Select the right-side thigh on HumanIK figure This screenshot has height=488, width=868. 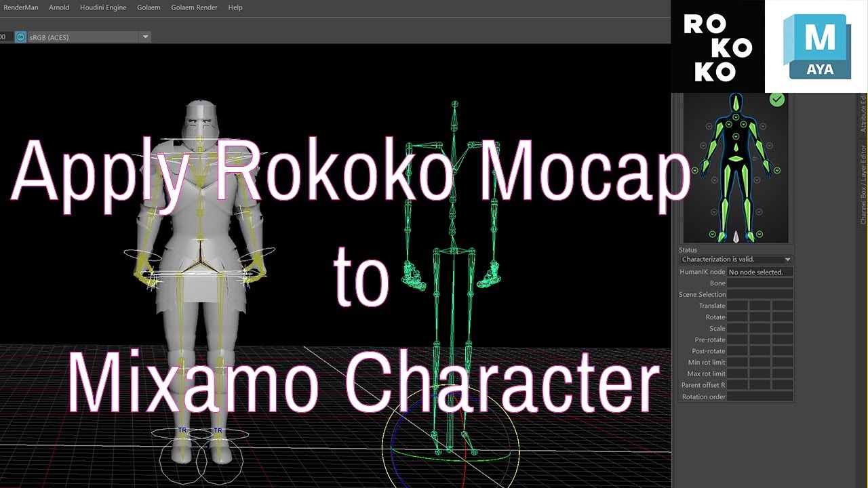pos(745,181)
